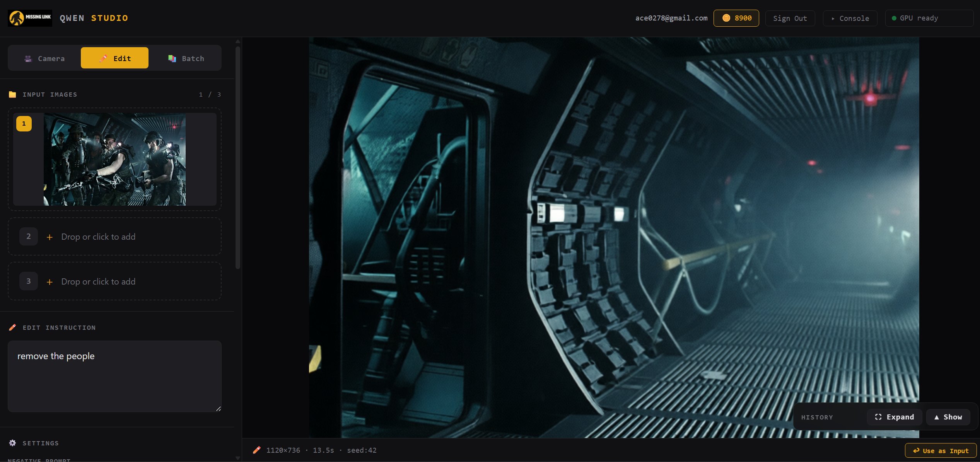Open the Batch tab
Viewport: 980px width, 462px height.
[x=186, y=58]
